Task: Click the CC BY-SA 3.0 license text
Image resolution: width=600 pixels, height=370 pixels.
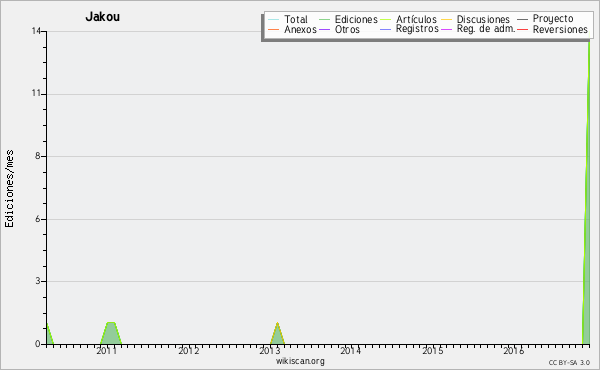Action: 569,363
